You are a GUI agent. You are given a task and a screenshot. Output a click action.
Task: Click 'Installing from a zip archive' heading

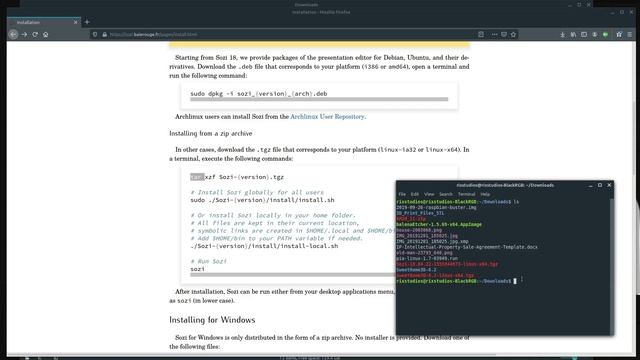pos(211,133)
